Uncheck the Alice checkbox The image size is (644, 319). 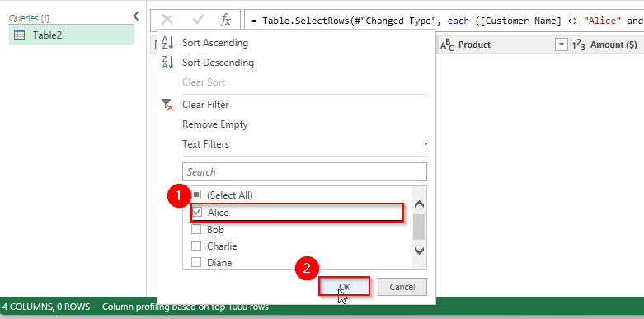(x=197, y=213)
